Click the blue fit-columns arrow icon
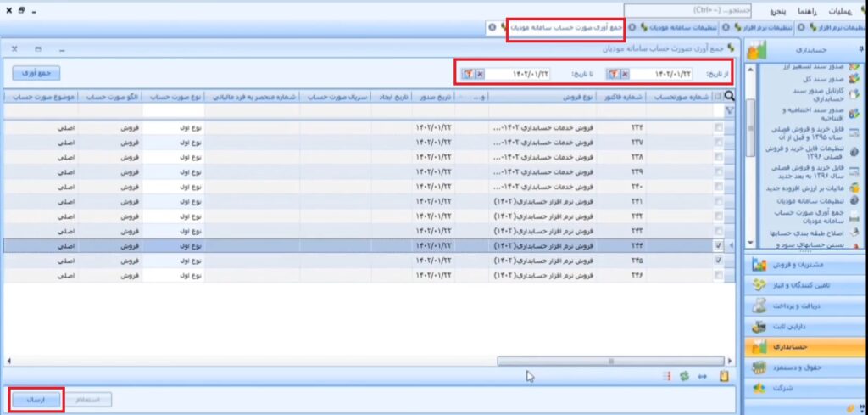The image size is (868, 415). [x=703, y=376]
